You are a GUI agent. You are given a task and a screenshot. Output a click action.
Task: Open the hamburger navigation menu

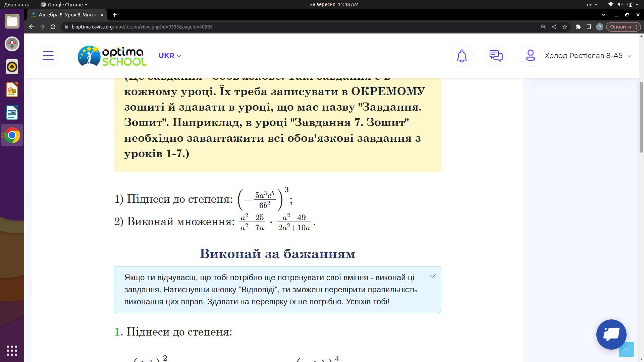point(48,56)
